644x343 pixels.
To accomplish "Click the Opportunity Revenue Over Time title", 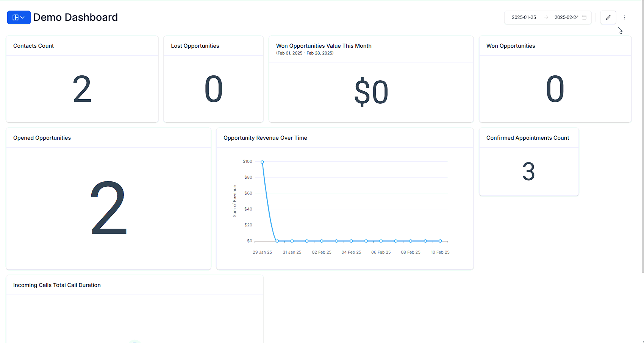I will (265, 138).
